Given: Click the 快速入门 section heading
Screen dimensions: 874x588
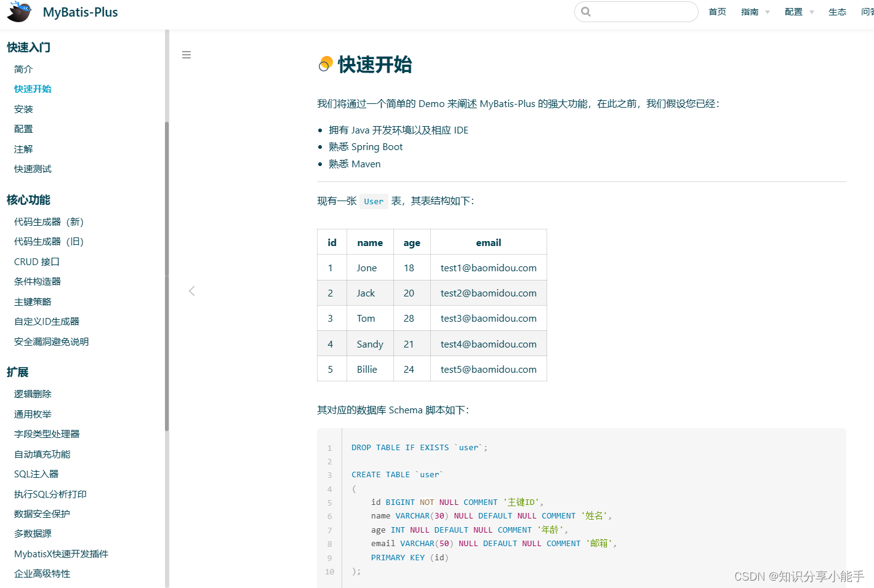Looking at the screenshot, I should pyautogui.click(x=28, y=47).
